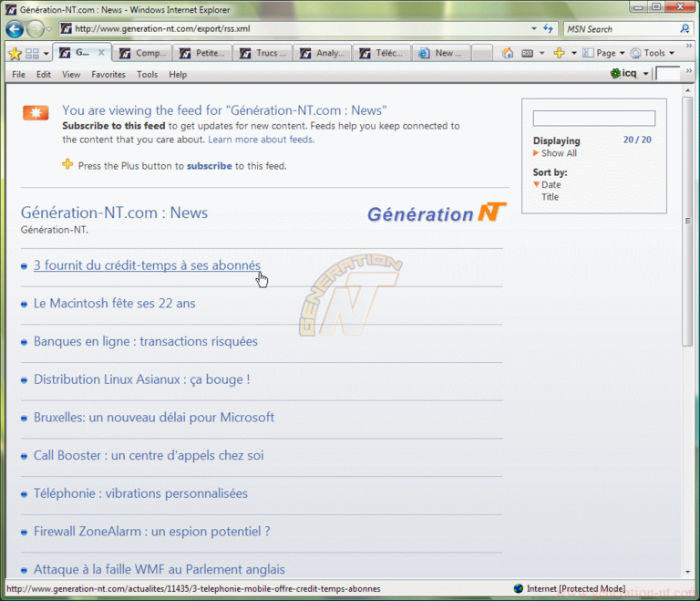Open Le Macintosh fête ses 22 ans

pyautogui.click(x=114, y=304)
